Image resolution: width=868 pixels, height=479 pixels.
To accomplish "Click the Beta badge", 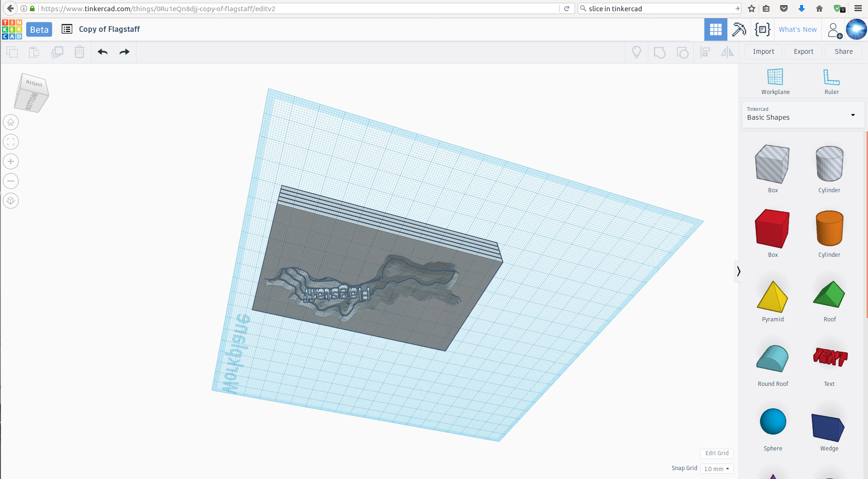I will tap(39, 29).
